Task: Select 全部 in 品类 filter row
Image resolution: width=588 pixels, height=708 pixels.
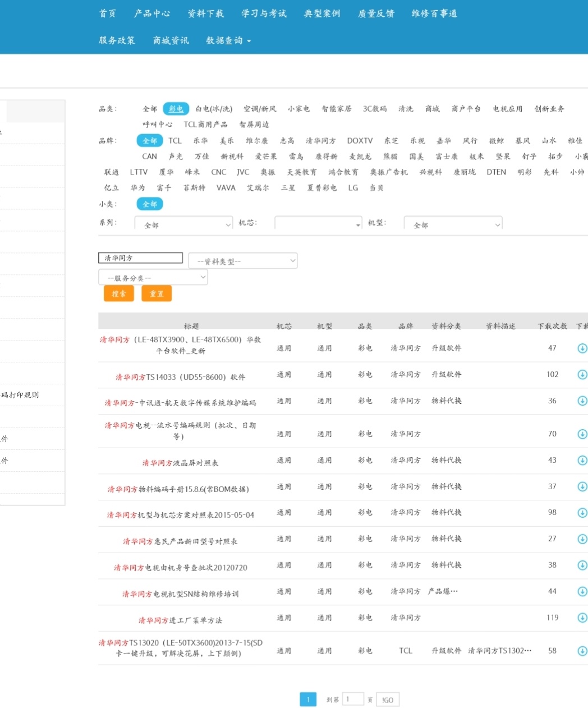Action: [150, 109]
